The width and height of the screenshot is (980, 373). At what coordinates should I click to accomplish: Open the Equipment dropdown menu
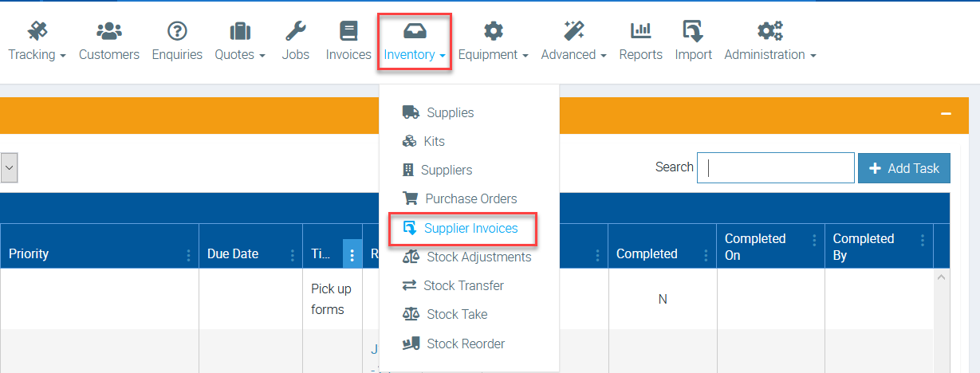tap(494, 54)
